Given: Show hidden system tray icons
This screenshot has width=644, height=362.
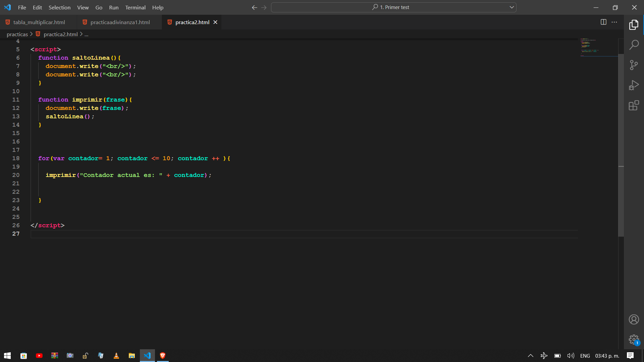Looking at the screenshot, I should tap(530, 356).
